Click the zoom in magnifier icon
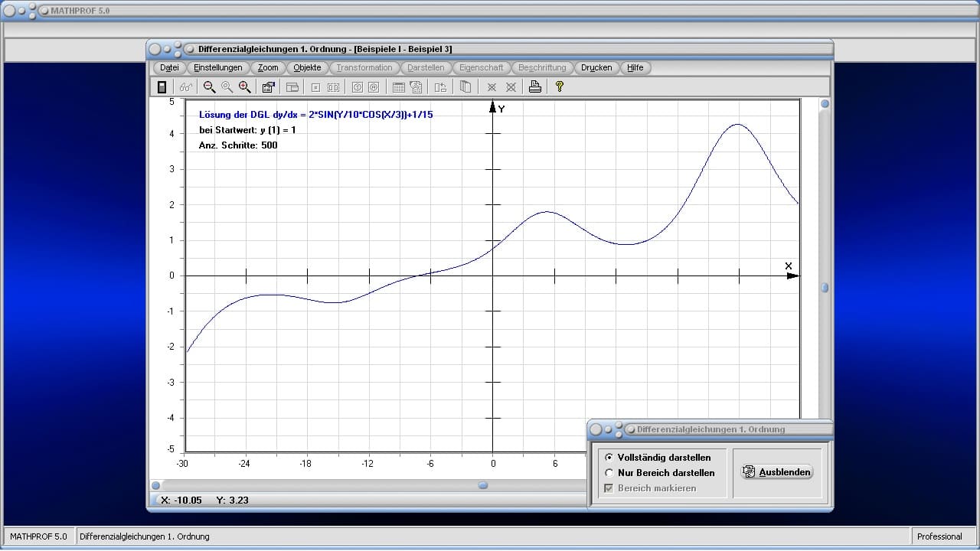Viewport: 980px width, 551px height. (244, 87)
